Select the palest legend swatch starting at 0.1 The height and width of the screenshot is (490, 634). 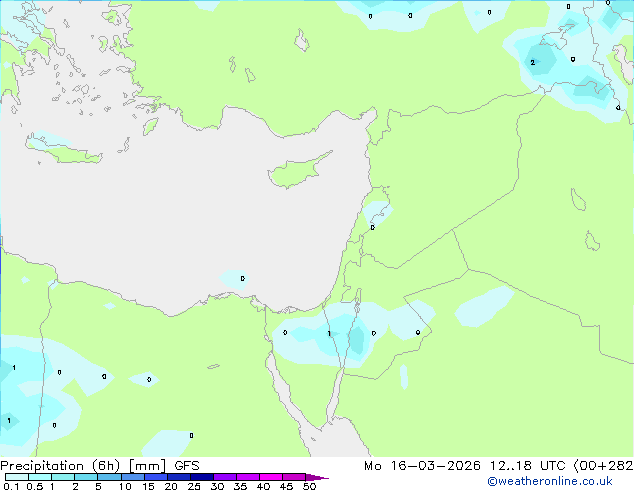click(17, 477)
